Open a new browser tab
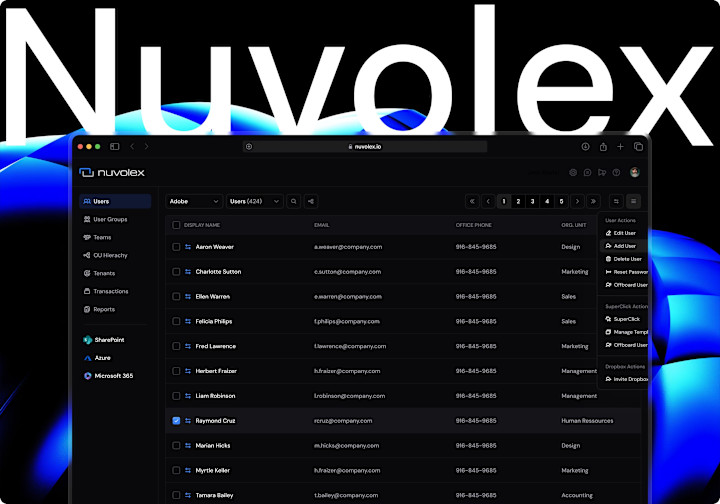The width and height of the screenshot is (720, 504). point(620,146)
